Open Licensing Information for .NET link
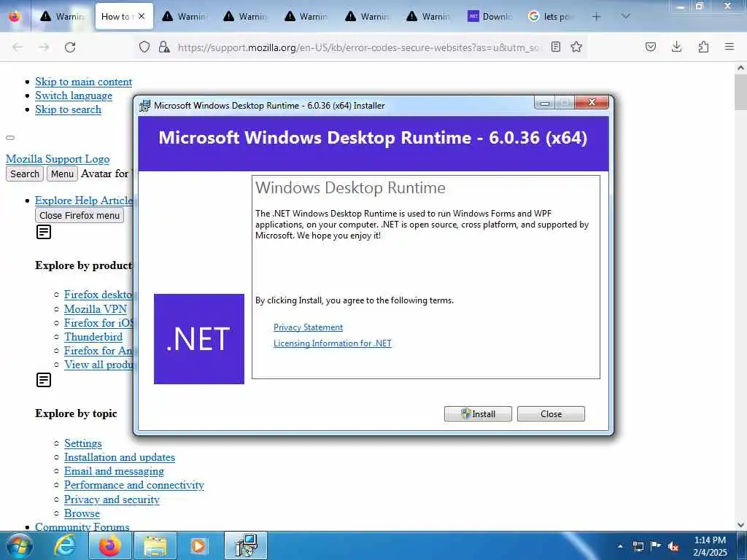Image resolution: width=747 pixels, height=560 pixels. tap(333, 343)
